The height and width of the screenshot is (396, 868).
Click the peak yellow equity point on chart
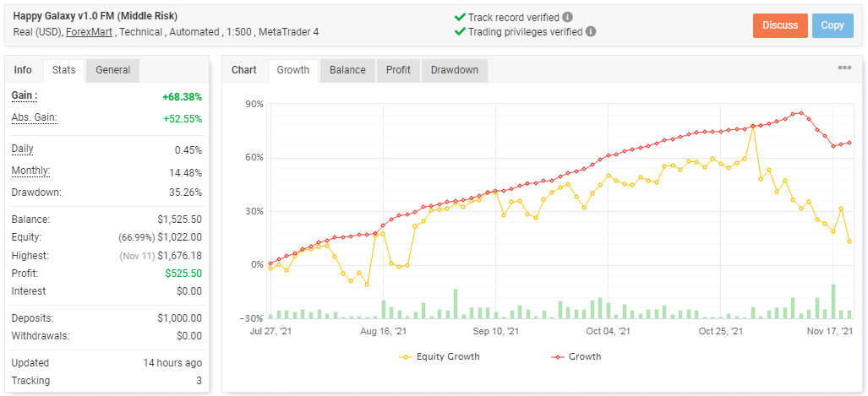point(752,127)
